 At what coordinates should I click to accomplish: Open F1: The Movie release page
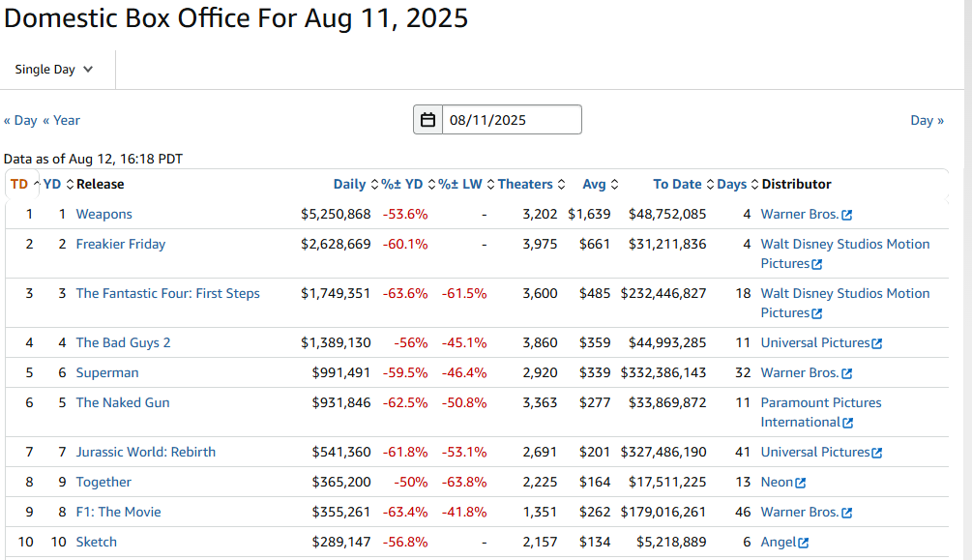[118, 512]
